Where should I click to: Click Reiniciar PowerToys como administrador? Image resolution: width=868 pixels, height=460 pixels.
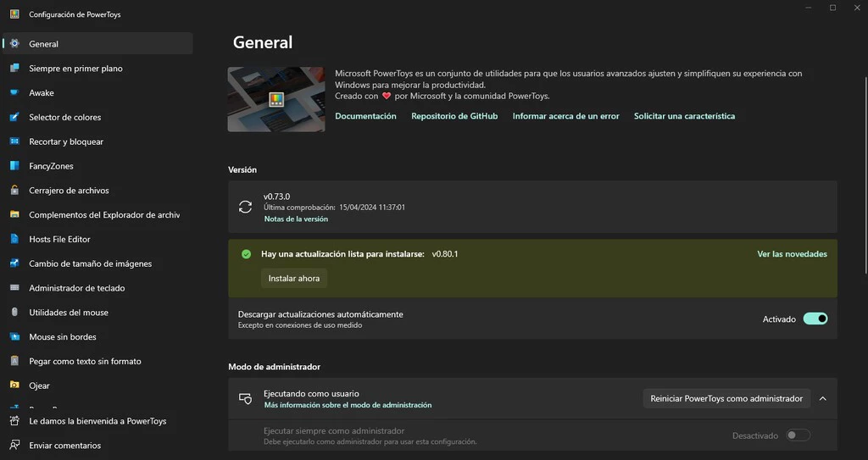tap(726, 398)
